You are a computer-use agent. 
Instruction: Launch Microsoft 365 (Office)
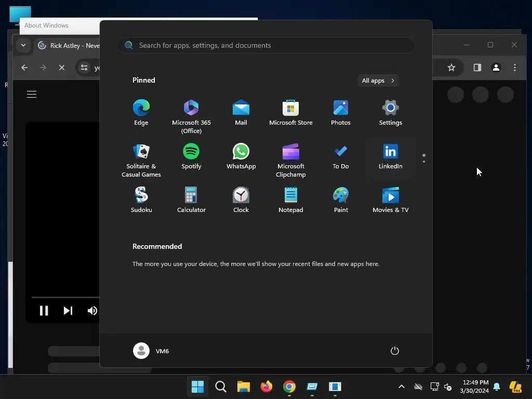(x=191, y=117)
